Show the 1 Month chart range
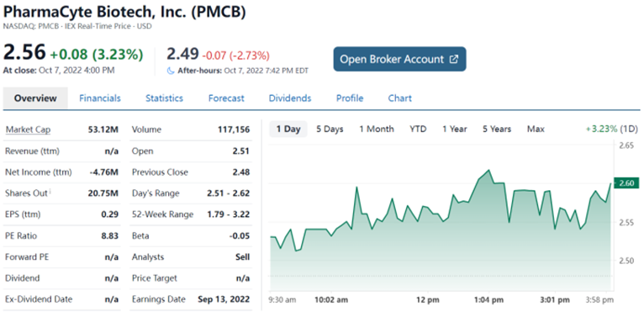This screenshot has width=644, height=312. tap(377, 129)
